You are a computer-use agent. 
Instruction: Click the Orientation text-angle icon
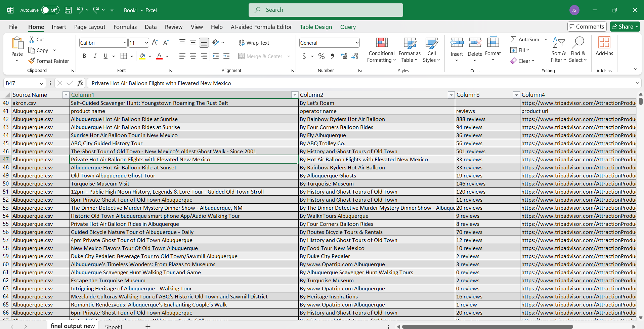tap(216, 42)
